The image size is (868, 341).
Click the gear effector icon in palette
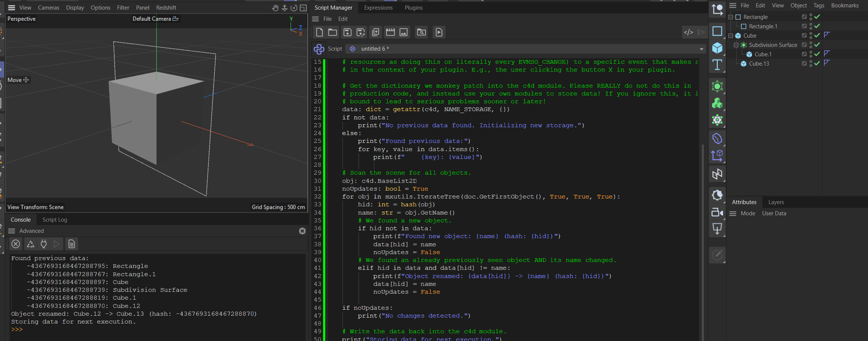[x=717, y=120]
